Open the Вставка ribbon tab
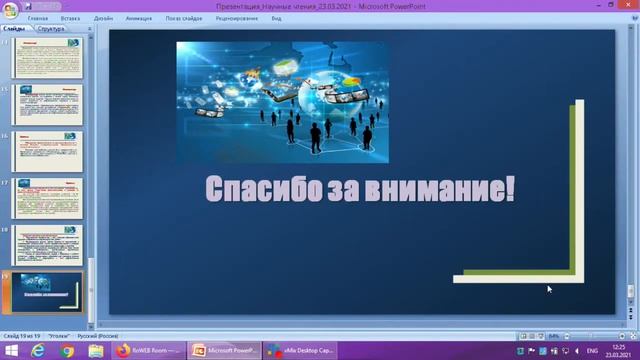Screen dimensions: 640x360 click(x=70, y=18)
